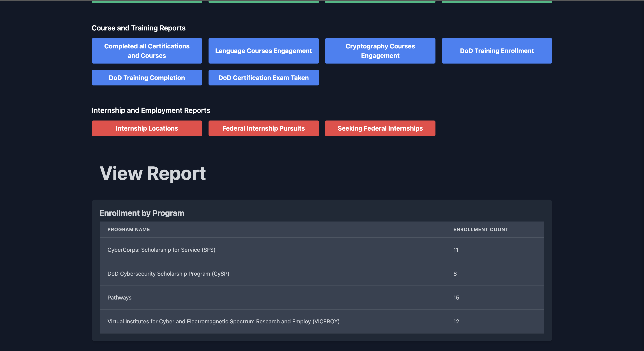Click the Enrollment Count column header
The height and width of the screenshot is (351, 644).
[x=481, y=229]
